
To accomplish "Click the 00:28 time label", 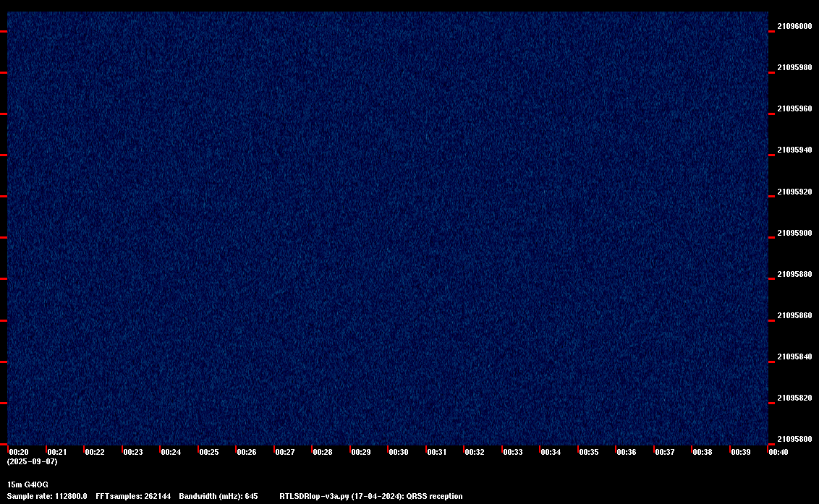I will [x=322, y=452].
